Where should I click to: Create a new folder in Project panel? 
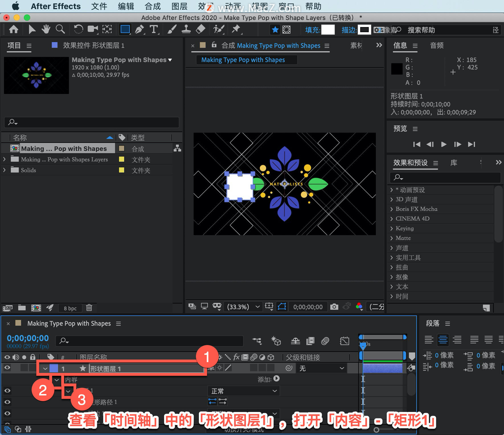click(22, 308)
